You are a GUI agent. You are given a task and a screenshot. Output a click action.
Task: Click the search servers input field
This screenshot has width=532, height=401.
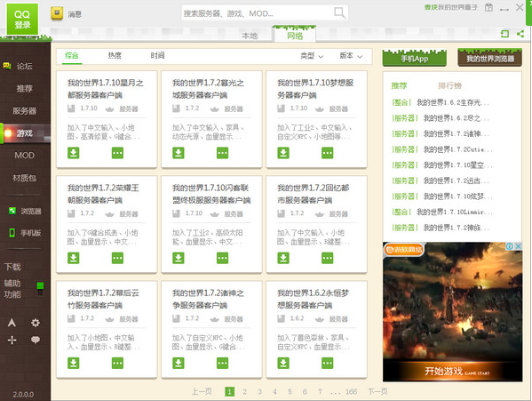coord(258,13)
